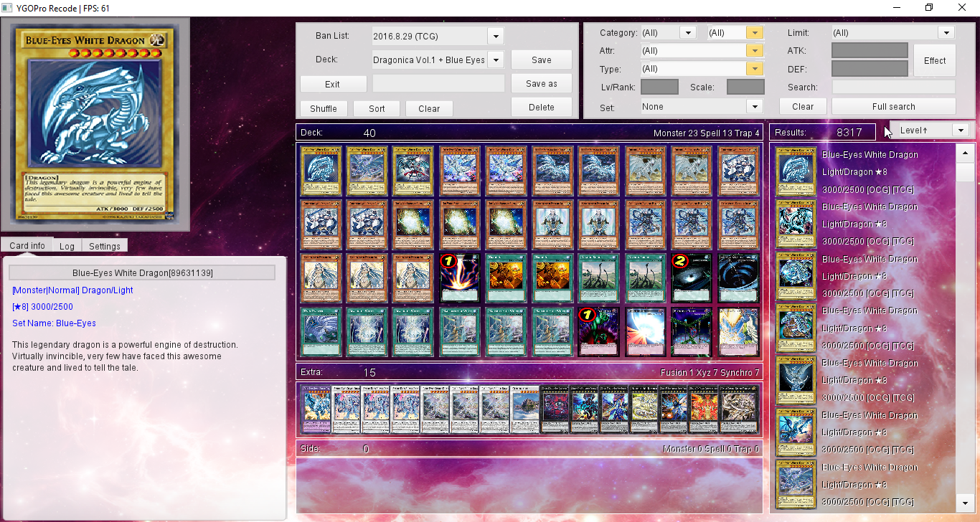Pick the lightning-bolt spell card marked limit 1
This screenshot has width=980, height=522.
(461, 278)
